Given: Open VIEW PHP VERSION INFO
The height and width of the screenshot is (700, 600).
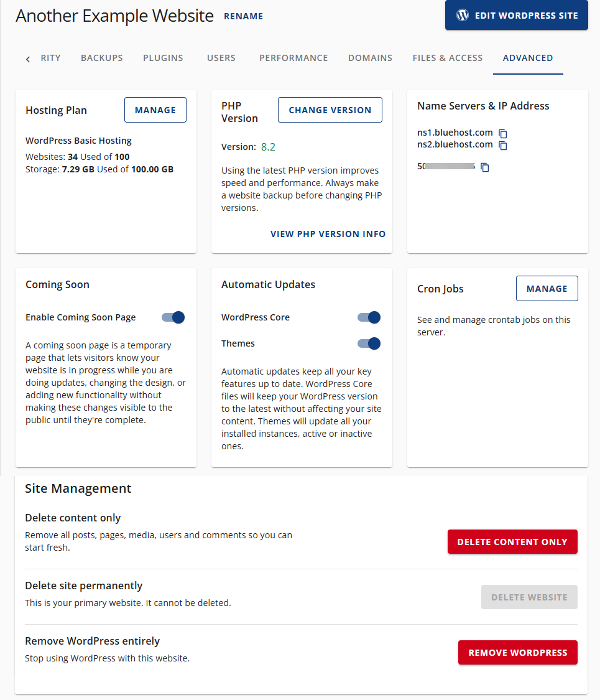Looking at the screenshot, I should click(328, 234).
